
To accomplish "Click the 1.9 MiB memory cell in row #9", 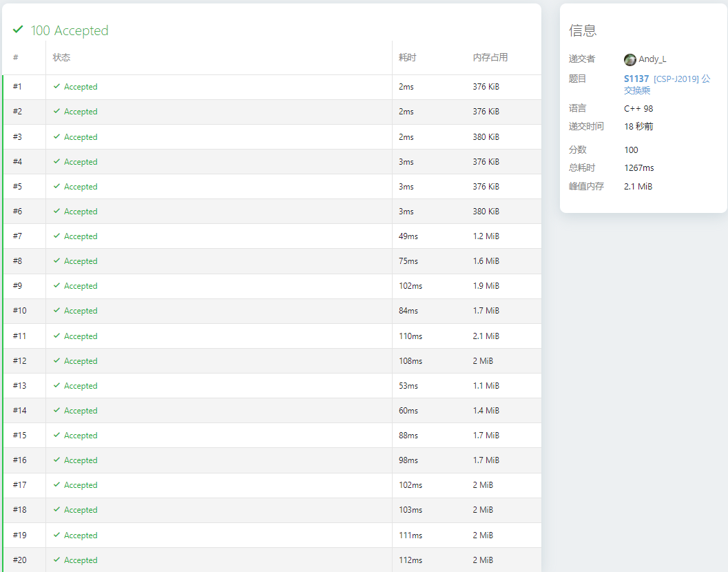I will [486, 286].
